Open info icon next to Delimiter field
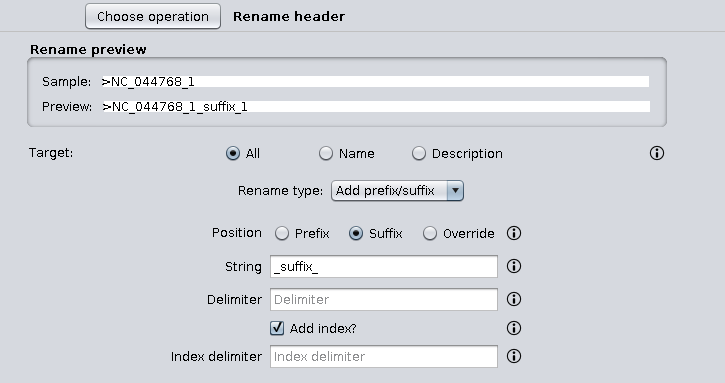Screen dimensions: 725x383 click(x=514, y=299)
